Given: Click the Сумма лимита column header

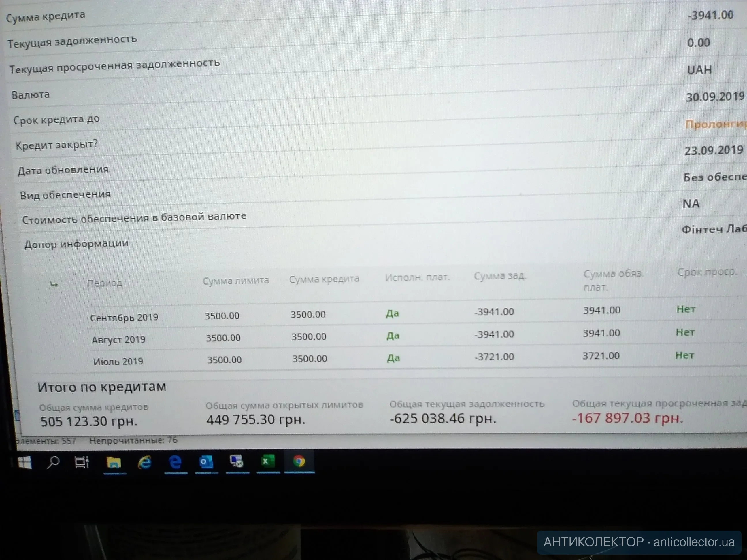Looking at the screenshot, I should (x=235, y=281).
